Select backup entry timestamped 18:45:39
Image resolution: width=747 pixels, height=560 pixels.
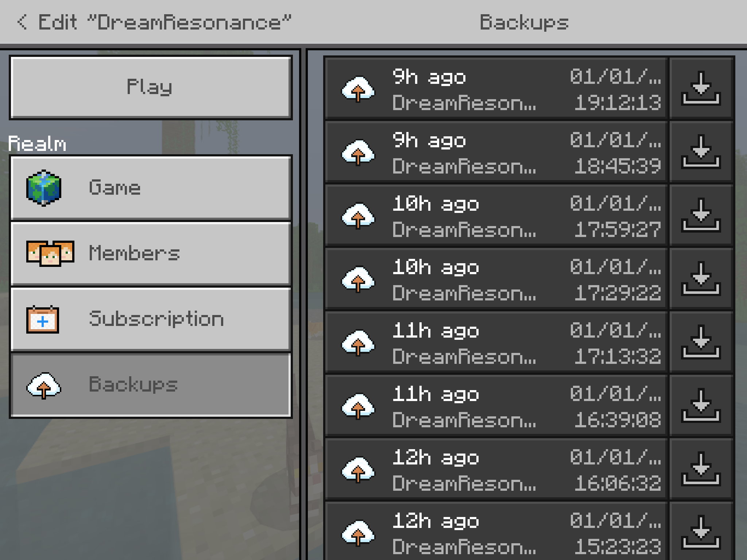coord(496,152)
